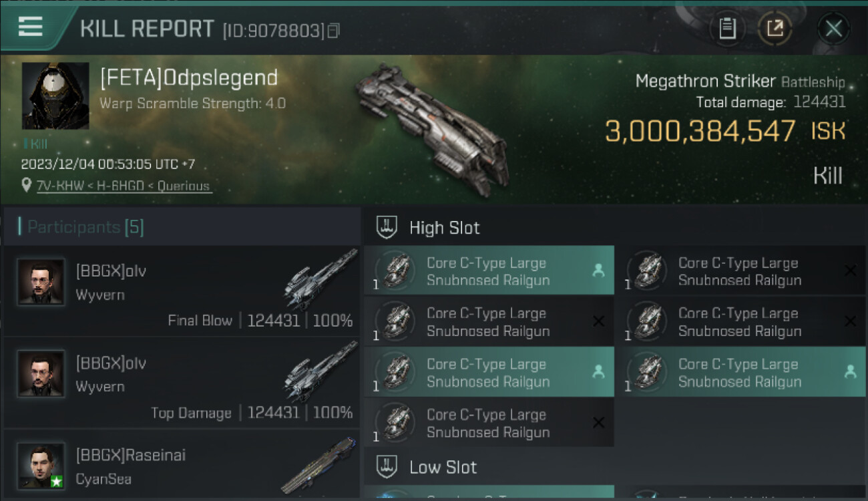Click the High Slot section header
The image size is (868, 501).
pyautogui.click(x=445, y=228)
